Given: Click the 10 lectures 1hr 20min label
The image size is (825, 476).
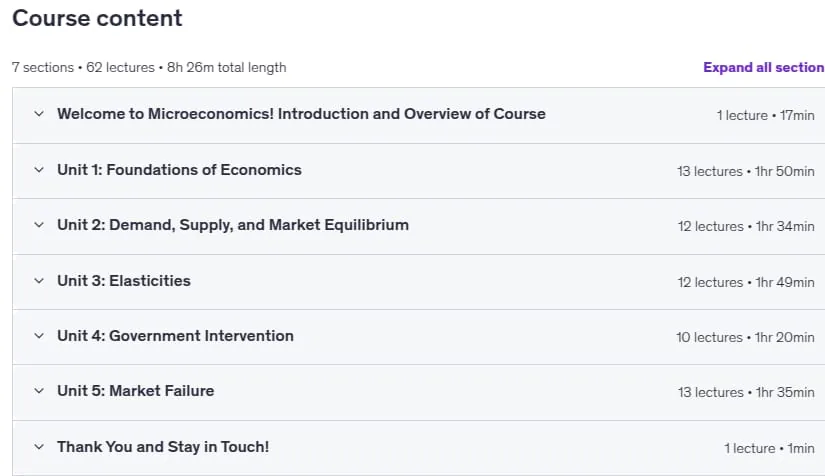Looking at the screenshot, I should coord(745,338).
